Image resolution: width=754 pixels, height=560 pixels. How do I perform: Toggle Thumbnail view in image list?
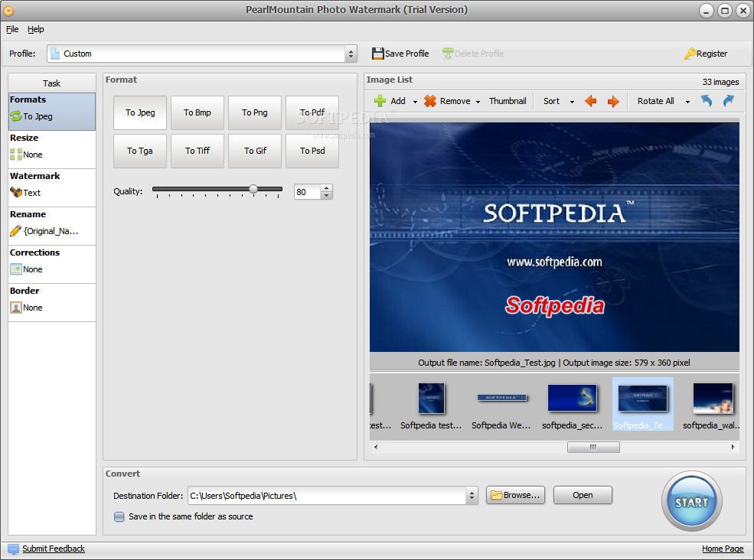(x=508, y=101)
